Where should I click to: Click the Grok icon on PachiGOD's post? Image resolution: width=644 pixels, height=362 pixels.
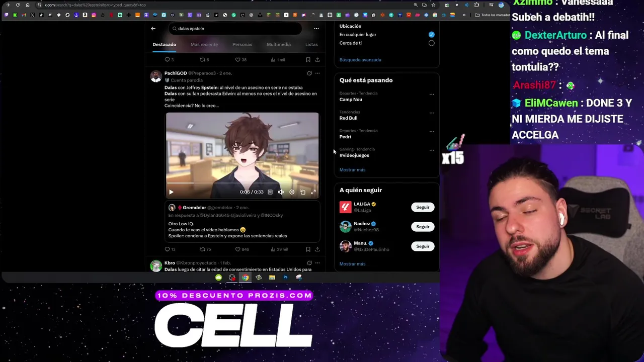pos(309,73)
